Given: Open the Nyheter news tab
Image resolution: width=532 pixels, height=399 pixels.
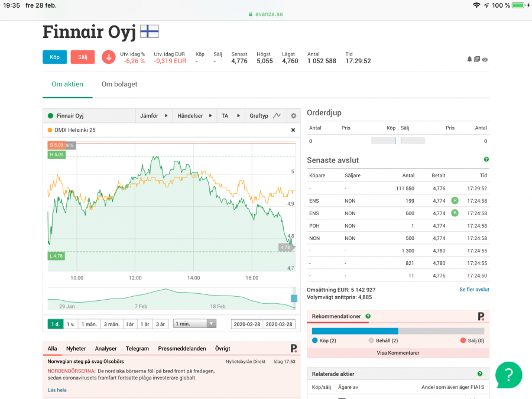Looking at the screenshot, I should (x=76, y=349).
